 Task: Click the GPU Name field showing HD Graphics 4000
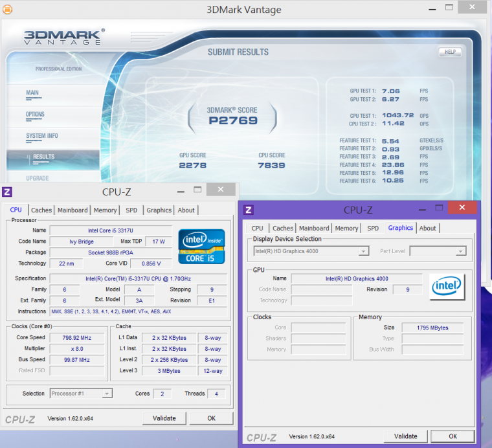356,278
